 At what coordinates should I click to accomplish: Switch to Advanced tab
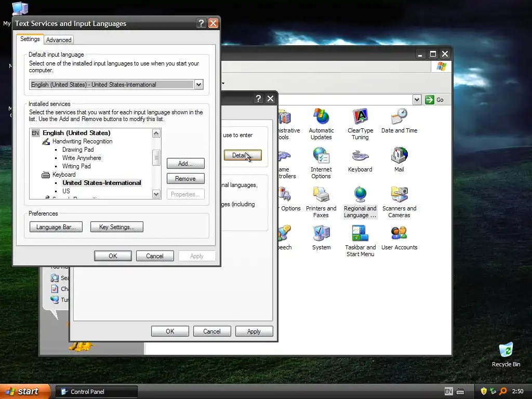(x=59, y=39)
